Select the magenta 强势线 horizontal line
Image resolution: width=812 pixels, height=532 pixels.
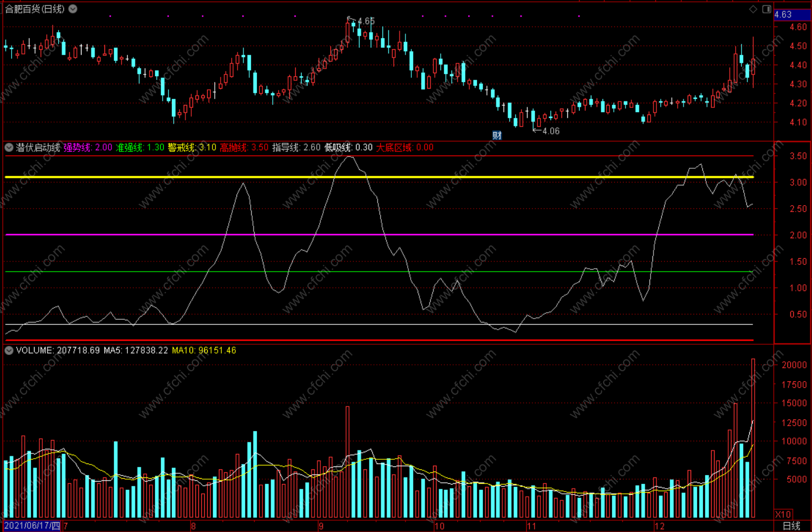click(x=379, y=235)
